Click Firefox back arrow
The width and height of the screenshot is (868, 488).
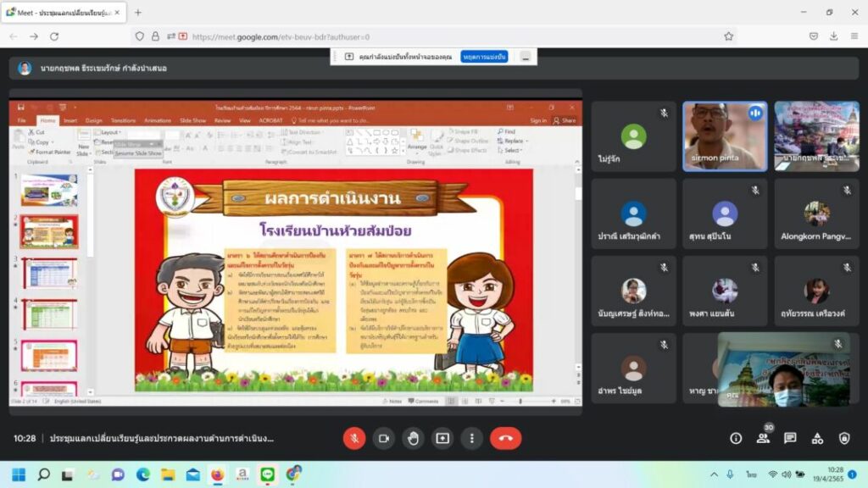point(14,36)
